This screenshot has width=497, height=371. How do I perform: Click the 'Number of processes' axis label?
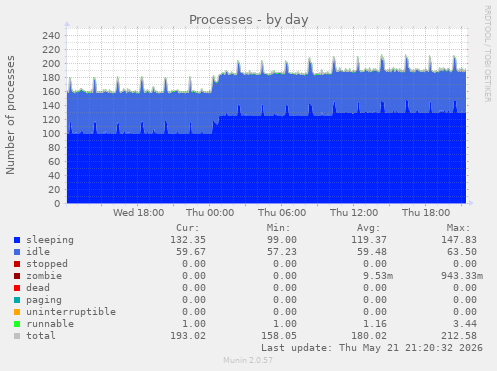tap(11, 115)
